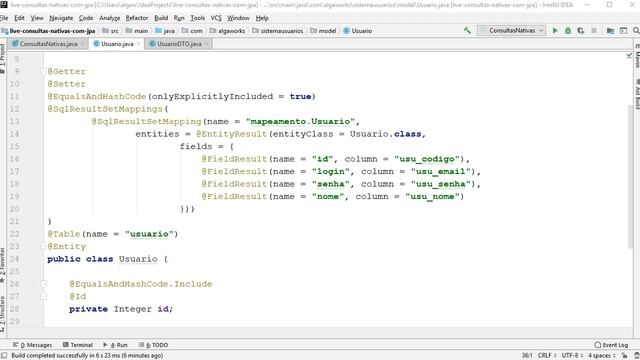Open the Messages tool window
640x360 pixels.
pos(33,345)
